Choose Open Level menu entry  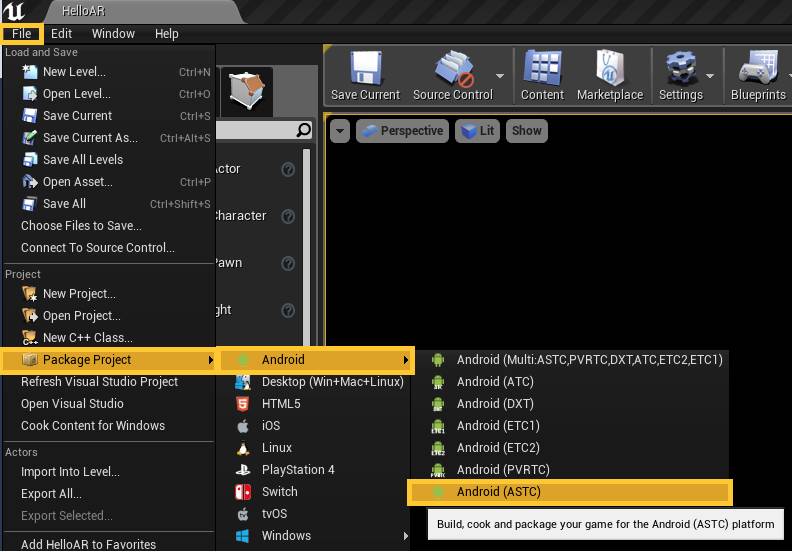108,94
